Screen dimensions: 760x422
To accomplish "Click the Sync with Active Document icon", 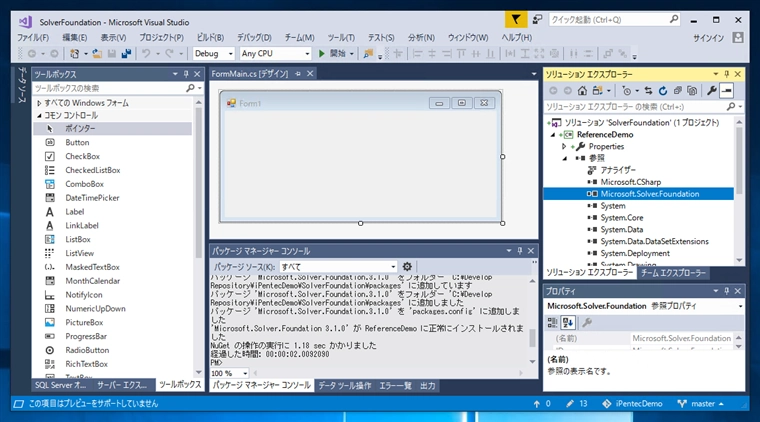I will (648, 91).
